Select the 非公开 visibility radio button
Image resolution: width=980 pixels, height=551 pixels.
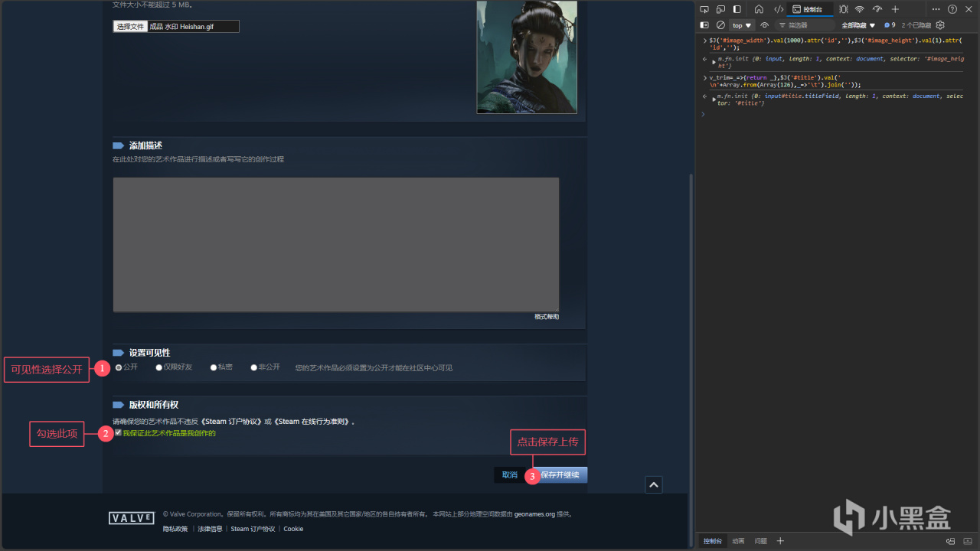click(x=254, y=367)
